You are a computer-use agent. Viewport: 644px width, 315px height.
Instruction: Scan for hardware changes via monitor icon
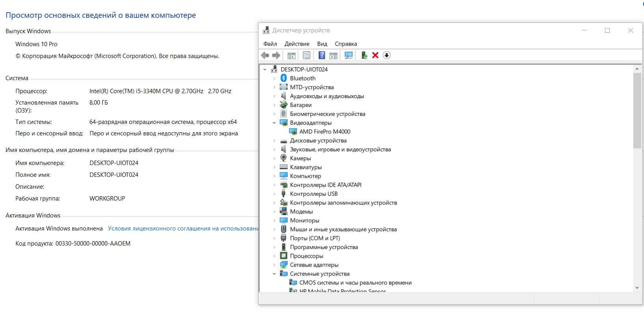pyautogui.click(x=348, y=55)
